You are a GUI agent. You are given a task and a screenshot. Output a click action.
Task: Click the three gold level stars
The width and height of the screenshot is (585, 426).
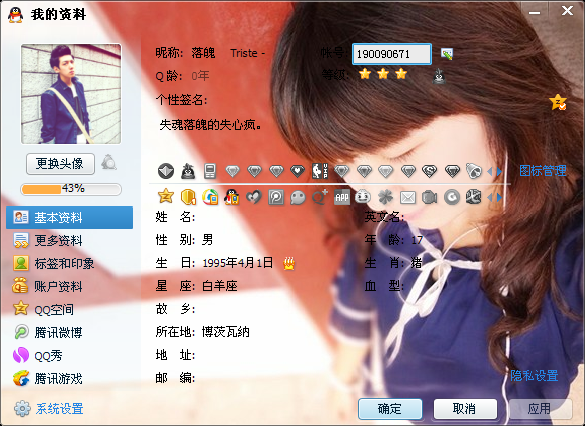coord(383,74)
